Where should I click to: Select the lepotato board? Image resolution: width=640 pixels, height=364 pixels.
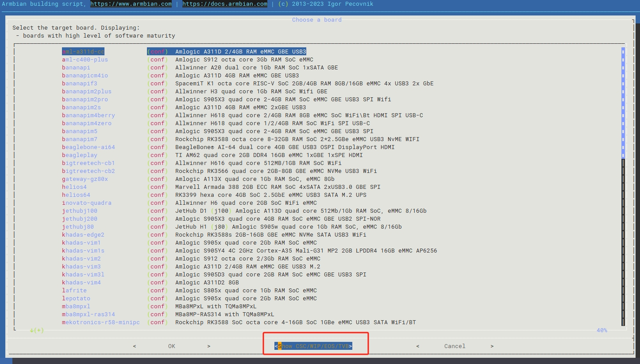pos(76,299)
